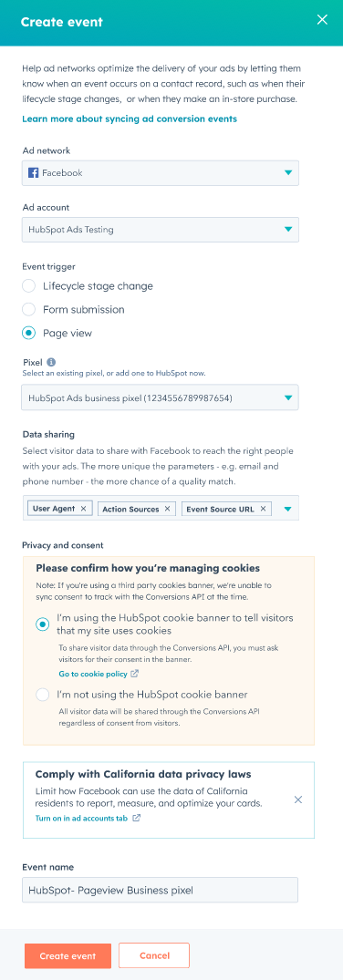Image resolution: width=343 pixels, height=980 pixels.
Task: Click the Facebook logo in Ad network
Action: (34, 172)
